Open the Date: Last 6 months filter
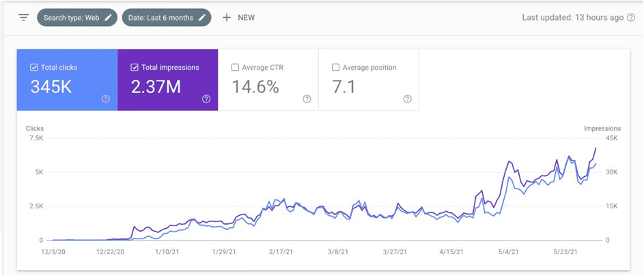 tap(160, 18)
